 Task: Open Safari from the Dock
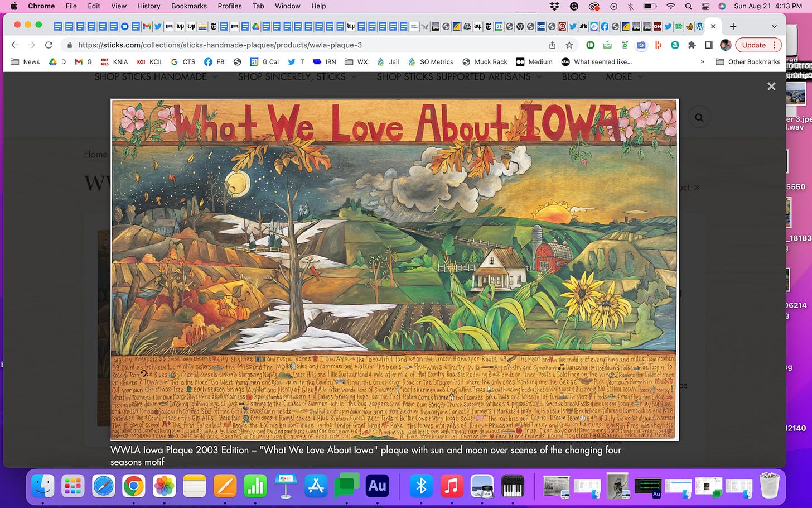104,486
